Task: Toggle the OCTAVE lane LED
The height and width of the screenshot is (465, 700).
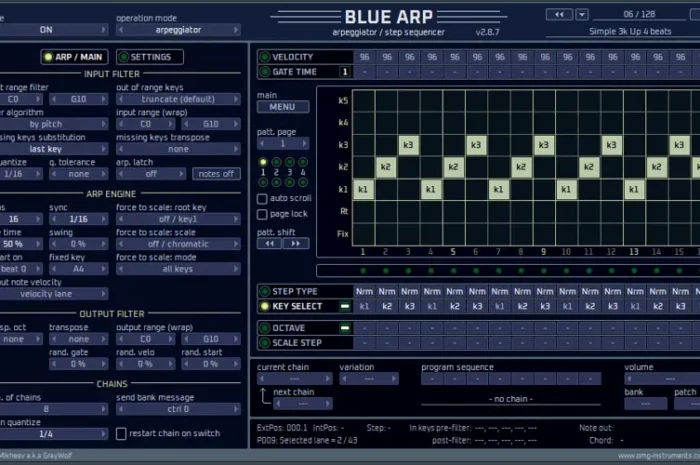Action: (x=264, y=328)
